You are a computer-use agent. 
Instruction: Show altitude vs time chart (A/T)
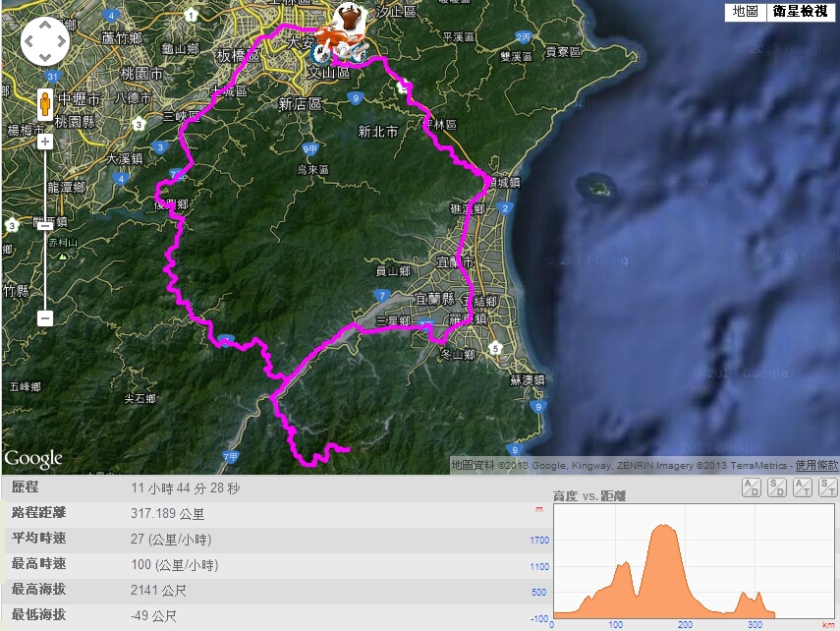pos(803,488)
